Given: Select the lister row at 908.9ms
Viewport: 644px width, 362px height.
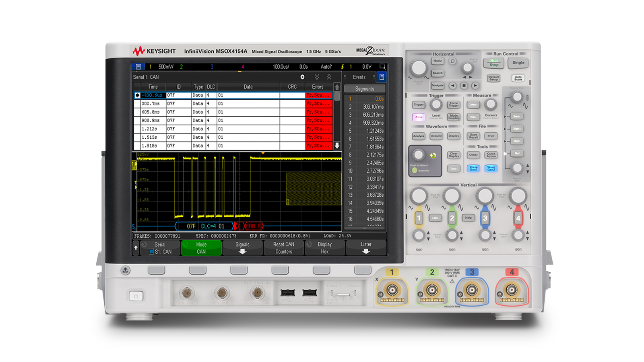Looking at the screenshot, I should (233, 121).
